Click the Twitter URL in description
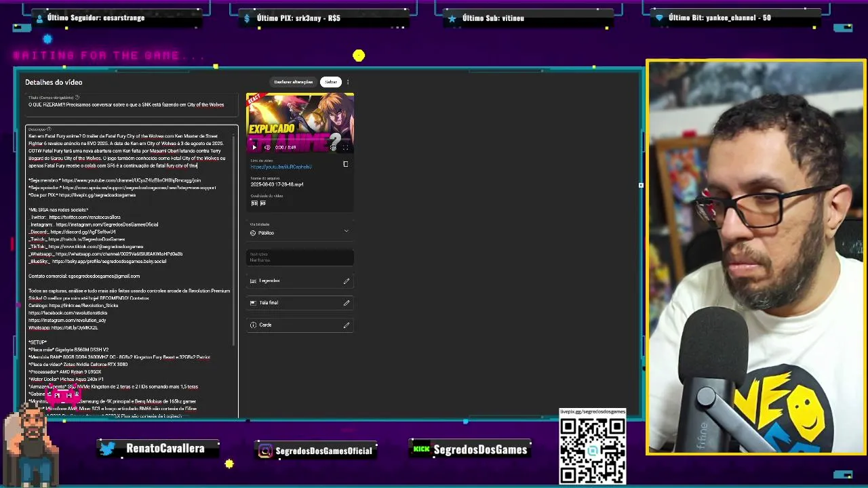 click(84, 218)
